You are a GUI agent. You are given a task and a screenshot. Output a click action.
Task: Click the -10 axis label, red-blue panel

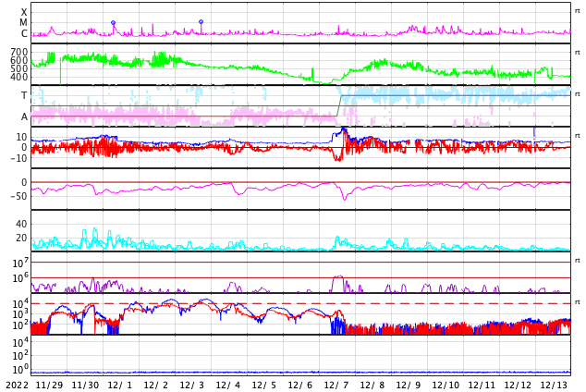click(18, 158)
